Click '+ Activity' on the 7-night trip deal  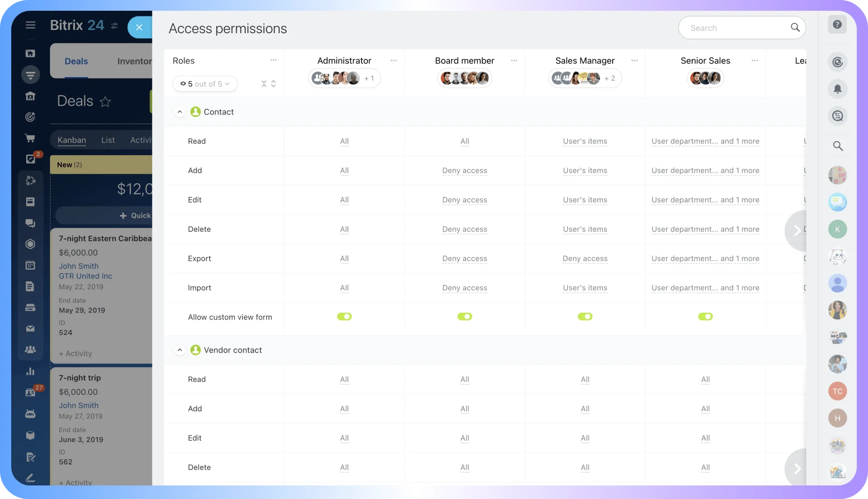(x=75, y=483)
